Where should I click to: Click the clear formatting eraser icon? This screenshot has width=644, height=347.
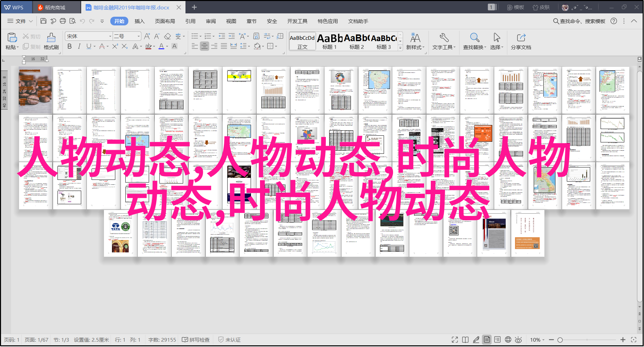167,36
